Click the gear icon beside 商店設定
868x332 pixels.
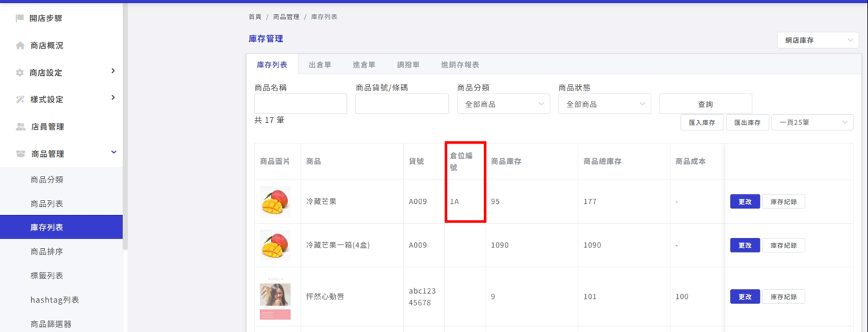[x=20, y=72]
